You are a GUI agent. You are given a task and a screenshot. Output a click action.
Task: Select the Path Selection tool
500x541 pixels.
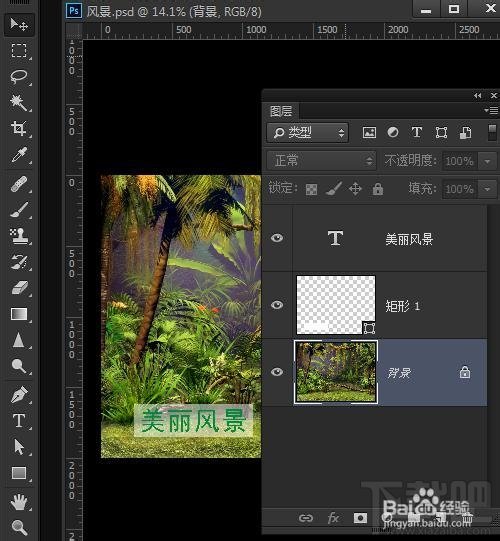pos(19,447)
